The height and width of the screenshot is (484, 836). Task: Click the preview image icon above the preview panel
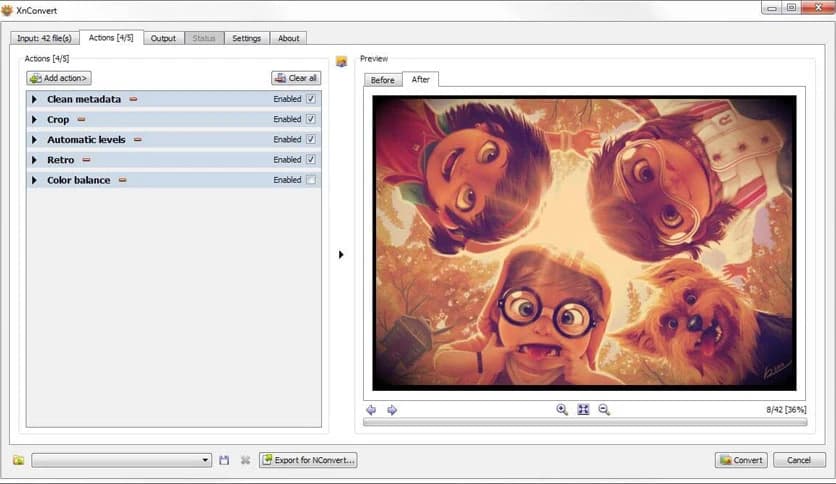pyautogui.click(x=341, y=62)
